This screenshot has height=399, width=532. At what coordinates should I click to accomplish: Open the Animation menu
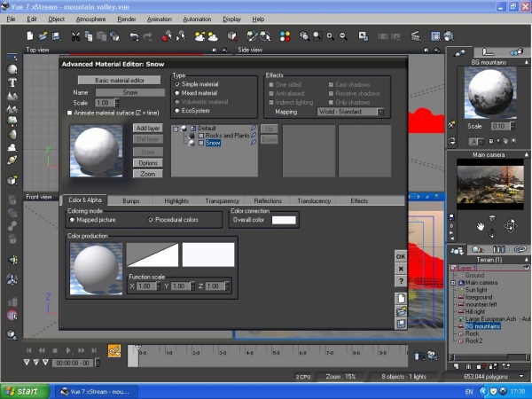(159, 19)
